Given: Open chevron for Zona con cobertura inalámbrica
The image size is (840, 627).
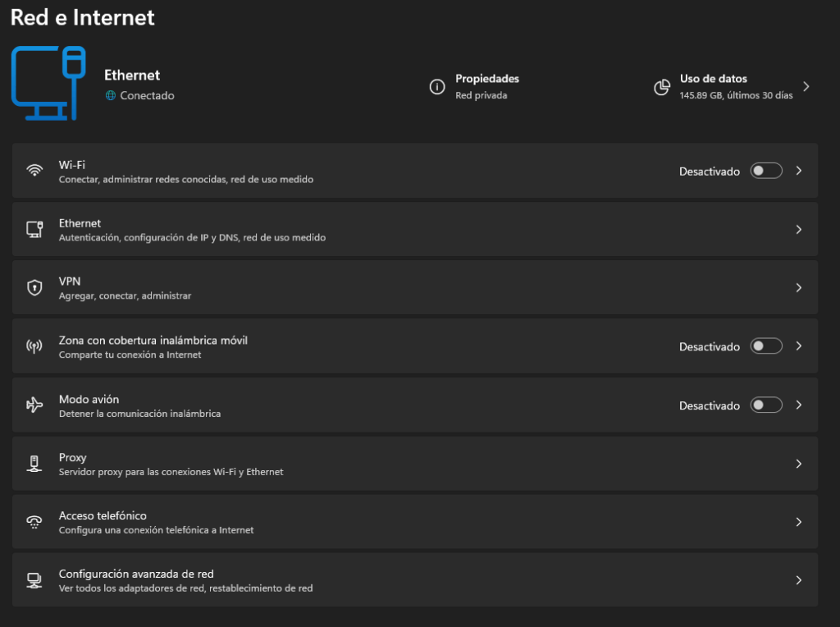Looking at the screenshot, I should click(799, 346).
